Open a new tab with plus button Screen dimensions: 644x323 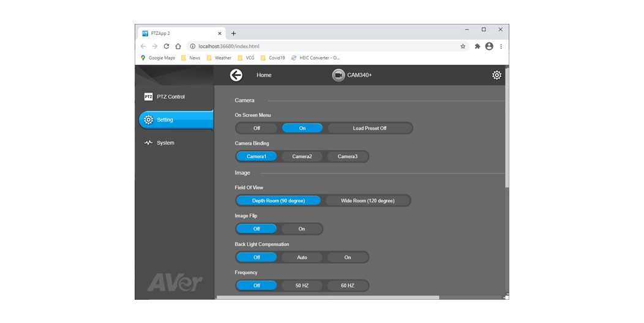tap(234, 33)
